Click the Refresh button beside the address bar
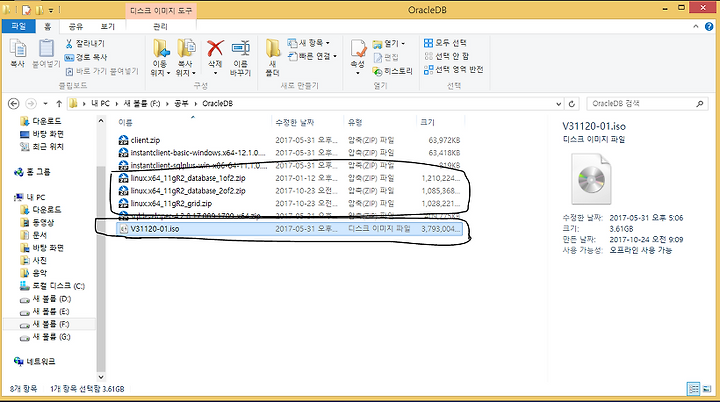Screen dimensions: 720x402 point(572,104)
